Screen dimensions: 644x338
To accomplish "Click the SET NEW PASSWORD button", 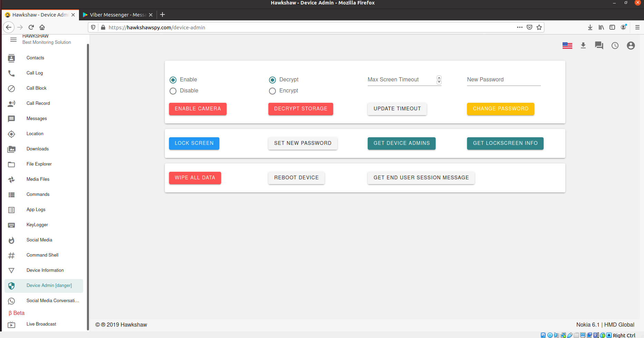I will pos(303,143).
